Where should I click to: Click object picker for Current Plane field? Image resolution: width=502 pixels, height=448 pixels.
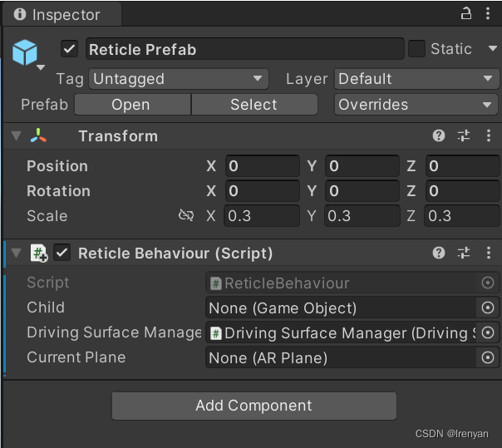point(488,358)
